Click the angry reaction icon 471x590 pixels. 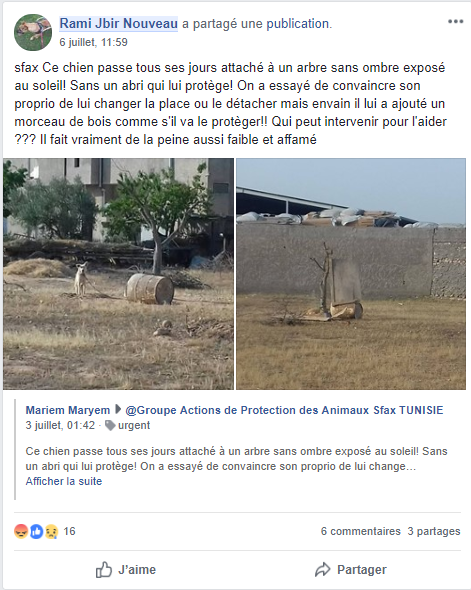[21, 531]
